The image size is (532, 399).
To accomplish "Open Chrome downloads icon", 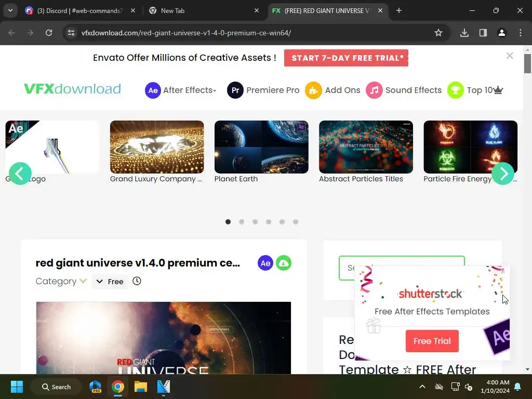I will coord(464,33).
